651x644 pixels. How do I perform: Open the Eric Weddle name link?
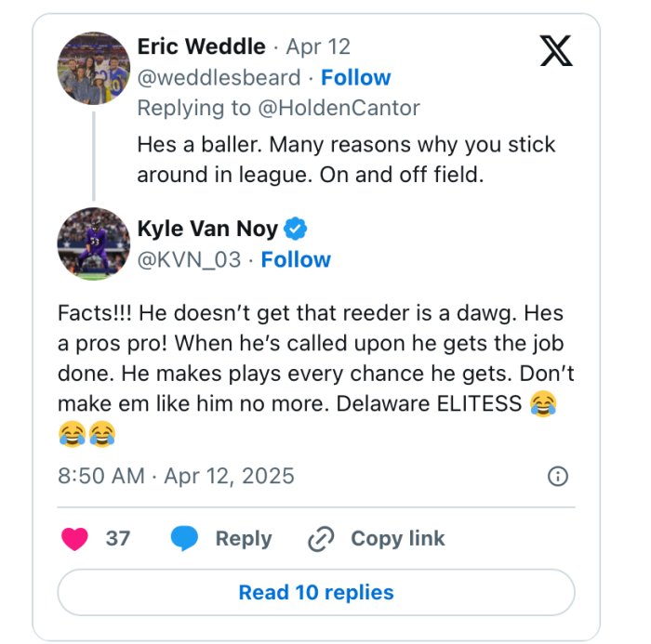[x=200, y=46]
